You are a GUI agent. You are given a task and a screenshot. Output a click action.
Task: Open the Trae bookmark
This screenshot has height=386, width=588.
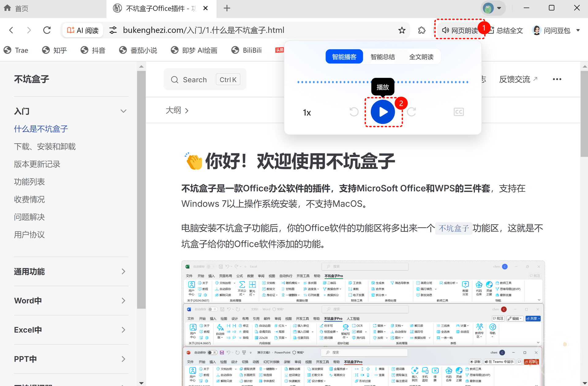[16, 50]
